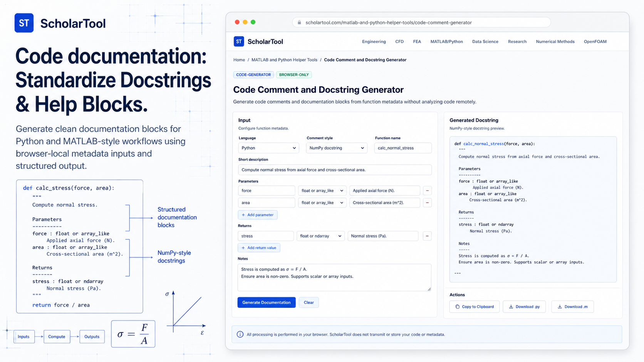Open the Data Science nav menu

tap(485, 42)
